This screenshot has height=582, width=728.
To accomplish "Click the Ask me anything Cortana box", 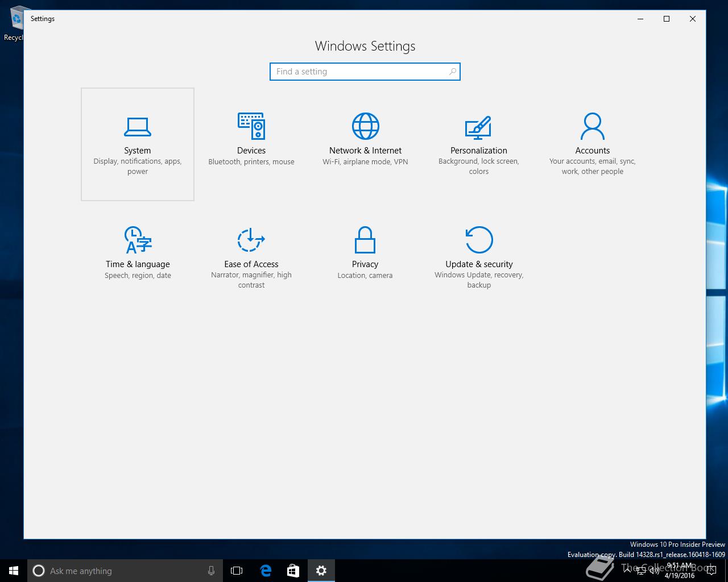I will coord(125,571).
